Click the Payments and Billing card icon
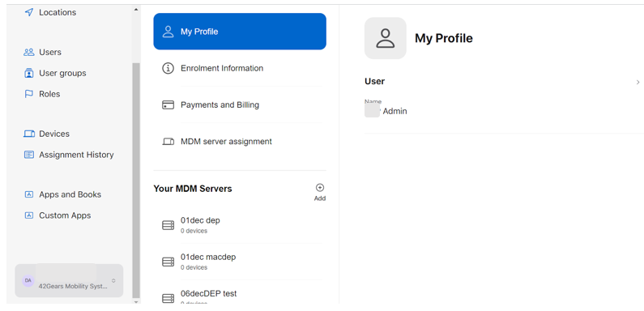Viewport: 644px width, 311px height. click(x=168, y=104)
